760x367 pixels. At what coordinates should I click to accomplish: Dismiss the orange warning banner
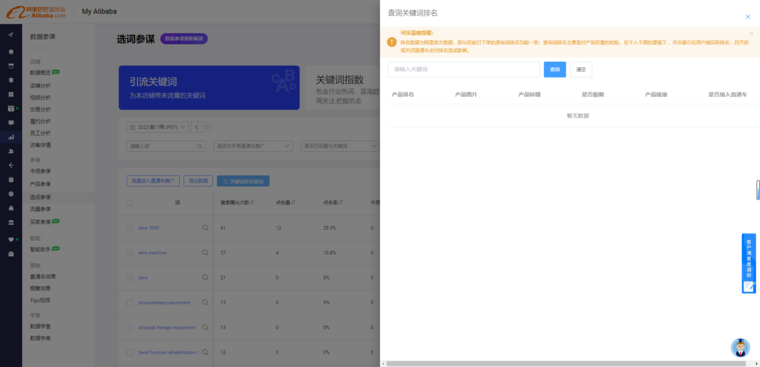752,33
